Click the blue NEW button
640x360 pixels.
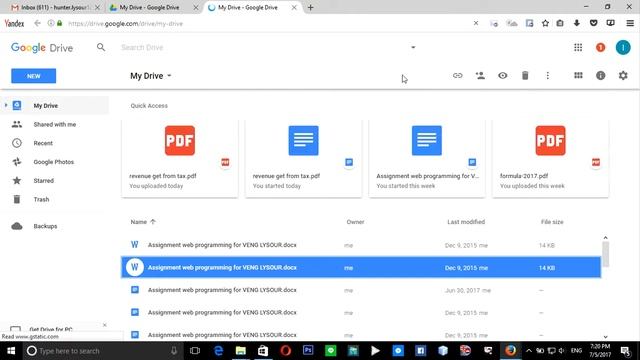(x=33, y=76)
